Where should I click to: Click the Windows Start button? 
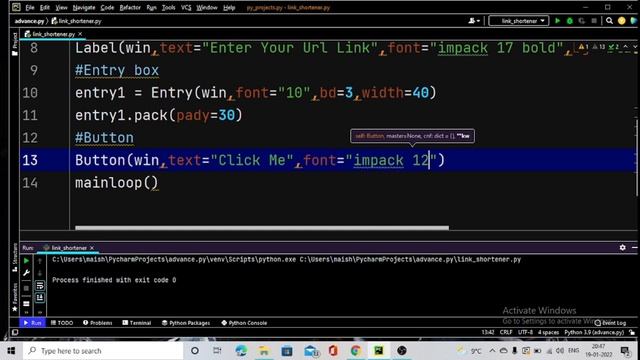click(x=11, y=351)
